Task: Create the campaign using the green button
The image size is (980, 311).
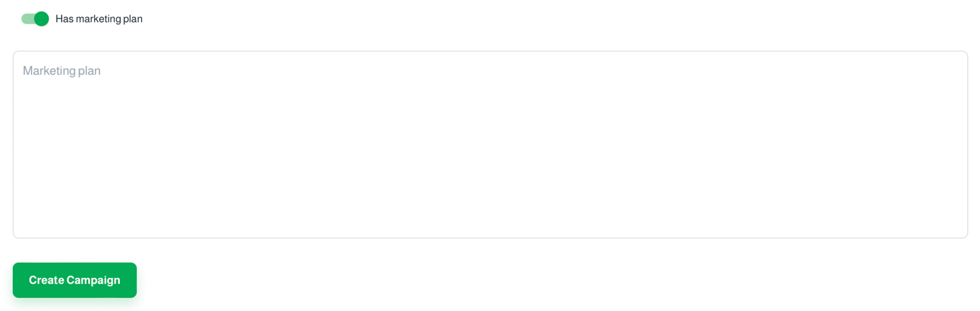Action: 75,280
